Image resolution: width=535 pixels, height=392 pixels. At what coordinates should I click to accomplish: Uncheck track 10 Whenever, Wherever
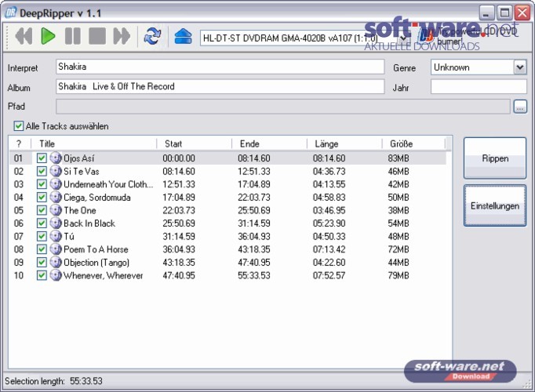click(42, 275)
